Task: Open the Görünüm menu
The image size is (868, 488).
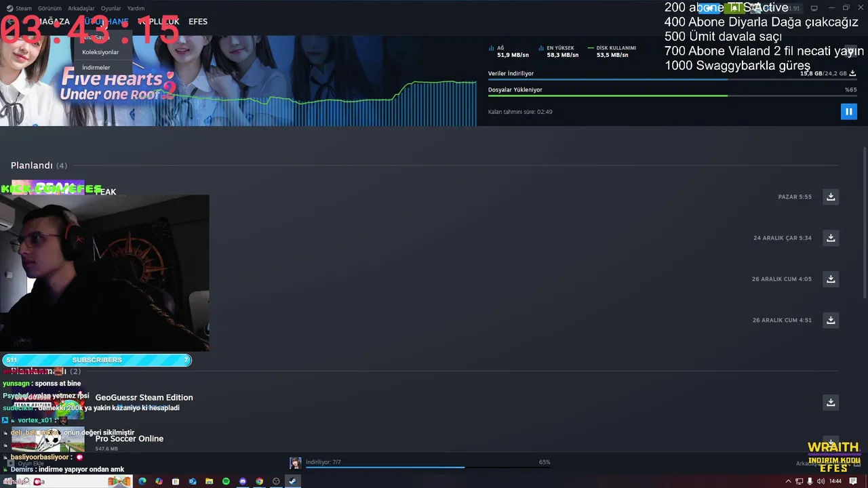Action: click(x=50, y=8)
